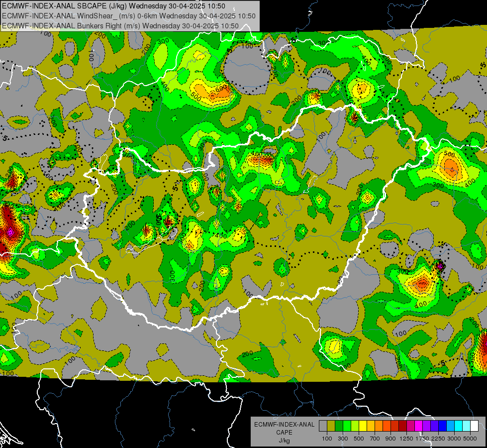Click the J/kg unit label in the legend

pos(284,441)
